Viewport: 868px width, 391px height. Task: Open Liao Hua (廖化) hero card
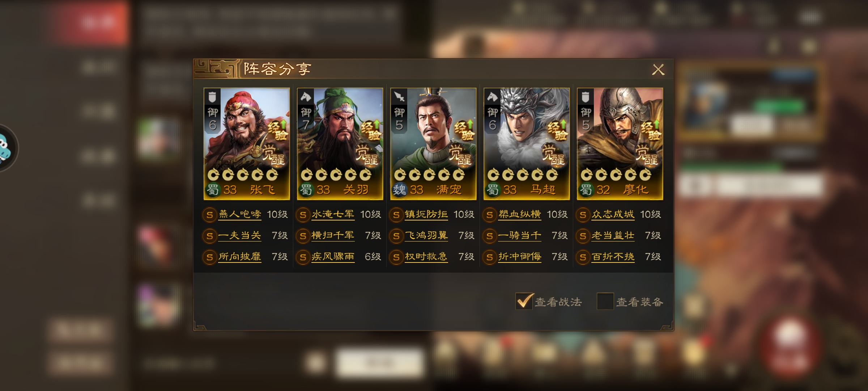(x=620, y=144)
